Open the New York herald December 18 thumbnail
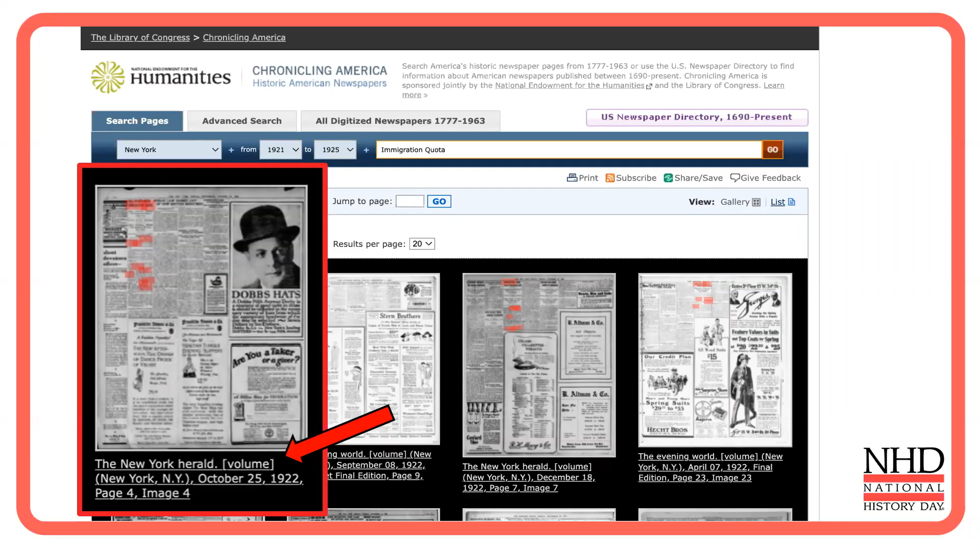Screen dimensions: 980x551 (x=539, y=365)
